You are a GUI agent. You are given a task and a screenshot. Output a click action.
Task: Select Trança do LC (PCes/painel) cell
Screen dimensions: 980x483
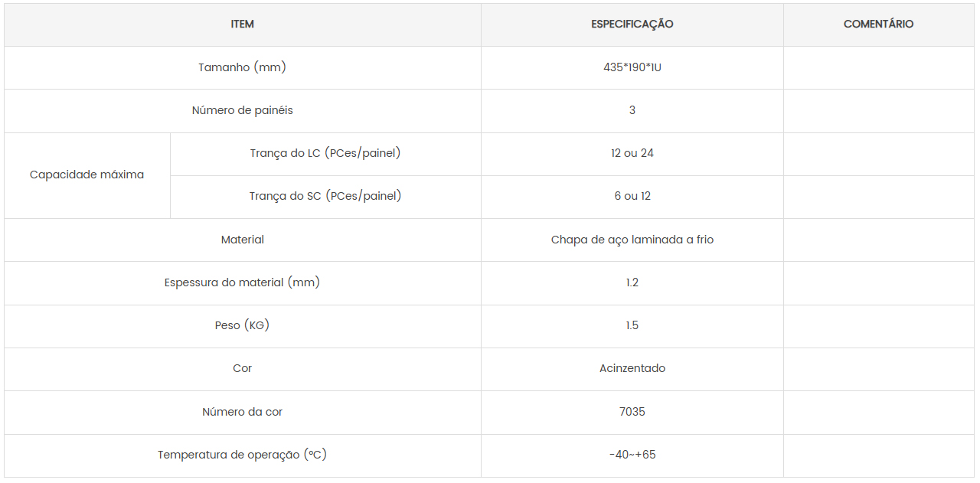coord(325,153)
